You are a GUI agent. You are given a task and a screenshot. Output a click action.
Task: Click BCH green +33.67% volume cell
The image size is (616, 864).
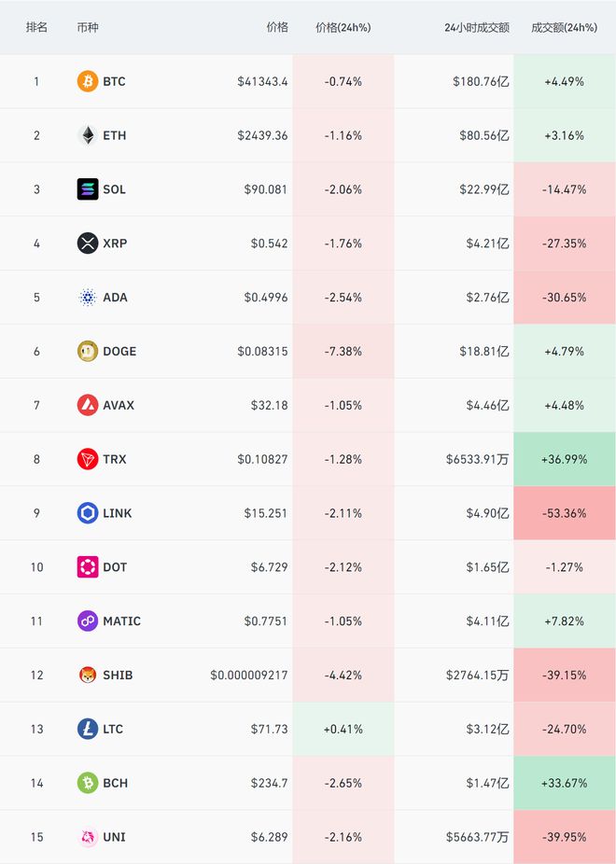click(x=564, y=783)
